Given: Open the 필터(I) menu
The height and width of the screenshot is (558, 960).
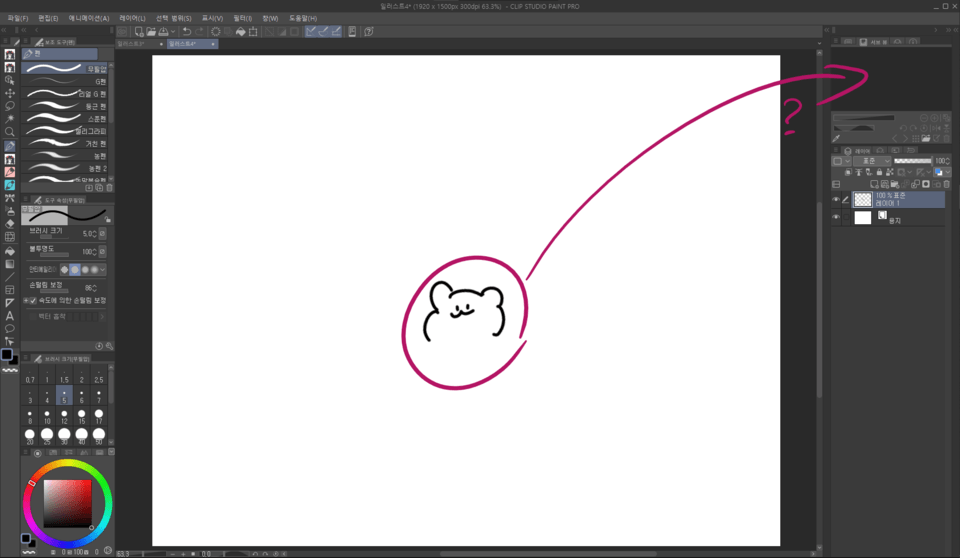Looking at the screenshot, I should click(242, 18).
